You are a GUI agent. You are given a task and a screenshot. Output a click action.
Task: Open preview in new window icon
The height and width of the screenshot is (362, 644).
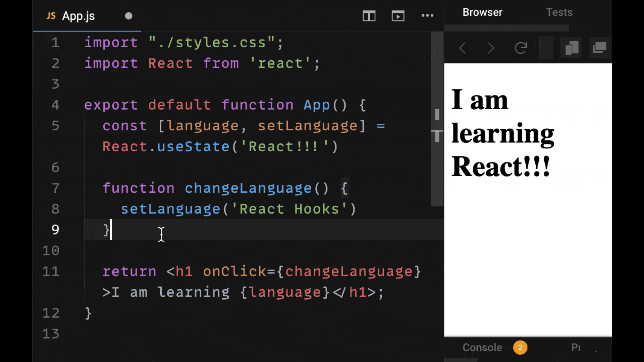point(599,48)
